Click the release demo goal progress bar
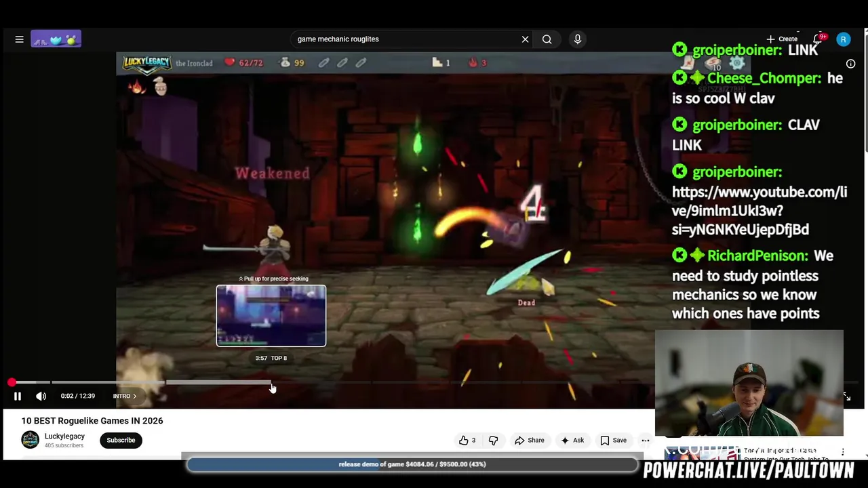 pyautogui.click(x=412, y=464)
